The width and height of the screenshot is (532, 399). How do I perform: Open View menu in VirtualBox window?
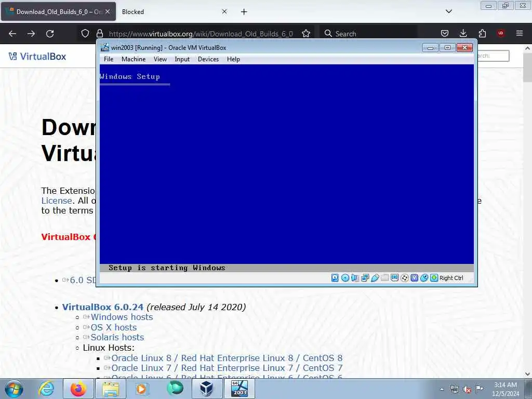point(160,59)
